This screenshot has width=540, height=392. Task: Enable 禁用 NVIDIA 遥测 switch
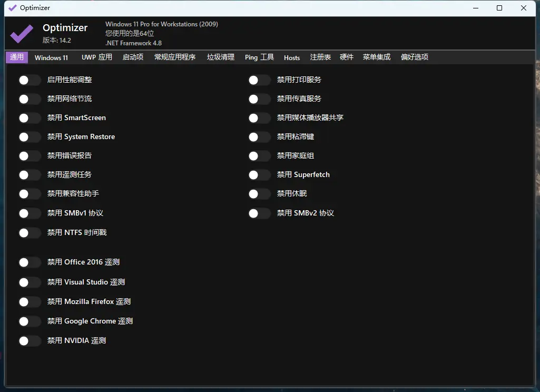tap(30, 341)
